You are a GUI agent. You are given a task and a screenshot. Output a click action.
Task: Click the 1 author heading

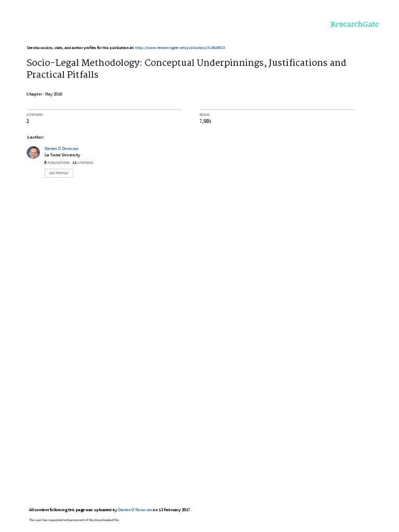tap(35, 137)
